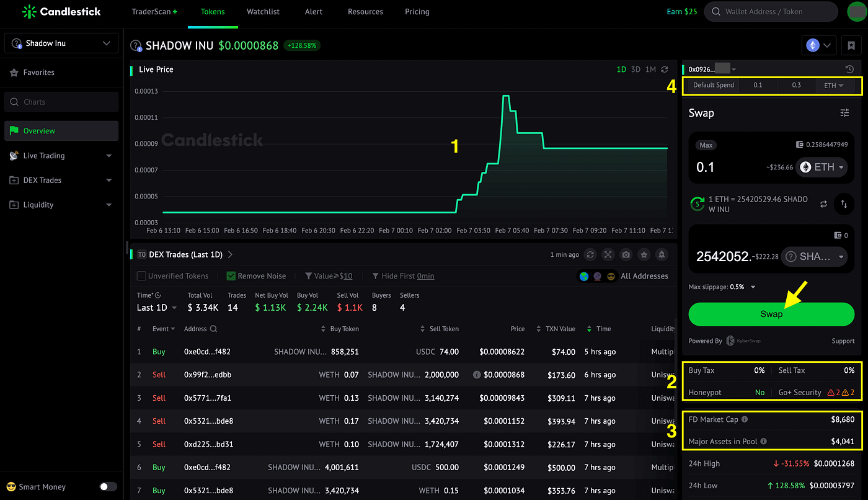Select Overview in the sidebar

tap(61, 131)
